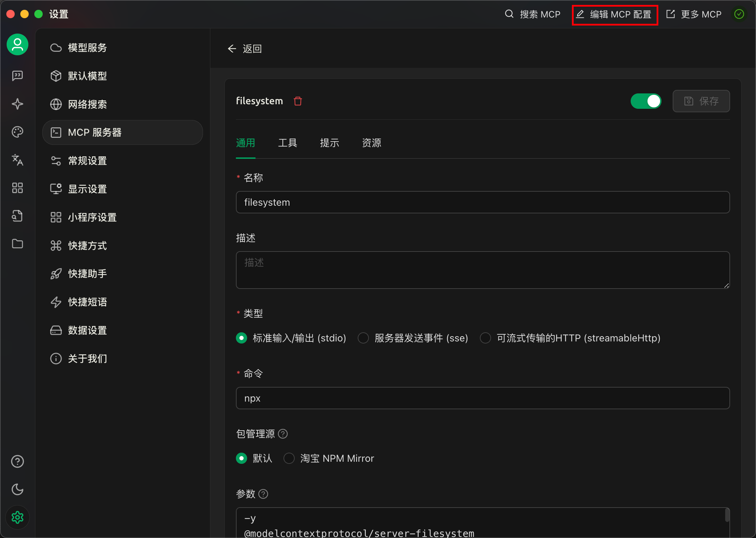The width and height of the screenshot is (756, 538).
Task: Show help tooltip next to 包管理源
Action: point(283,434)
